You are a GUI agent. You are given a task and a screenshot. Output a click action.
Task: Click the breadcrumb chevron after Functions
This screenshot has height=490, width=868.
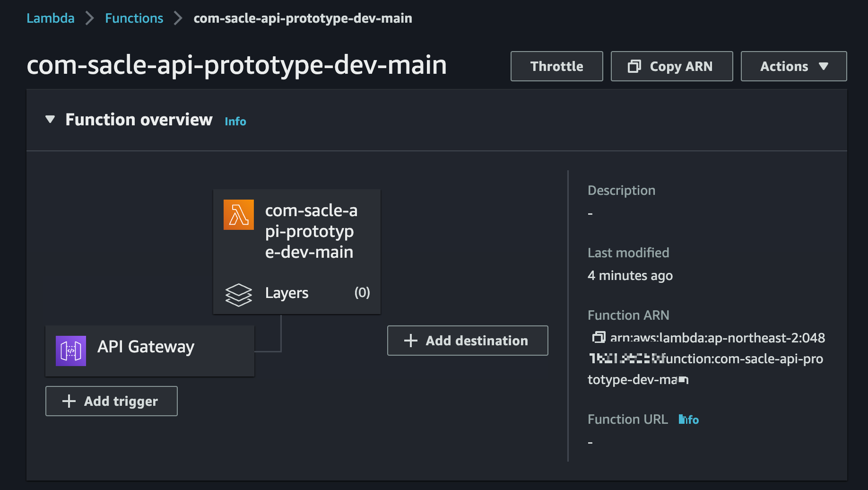coord(178,18)
